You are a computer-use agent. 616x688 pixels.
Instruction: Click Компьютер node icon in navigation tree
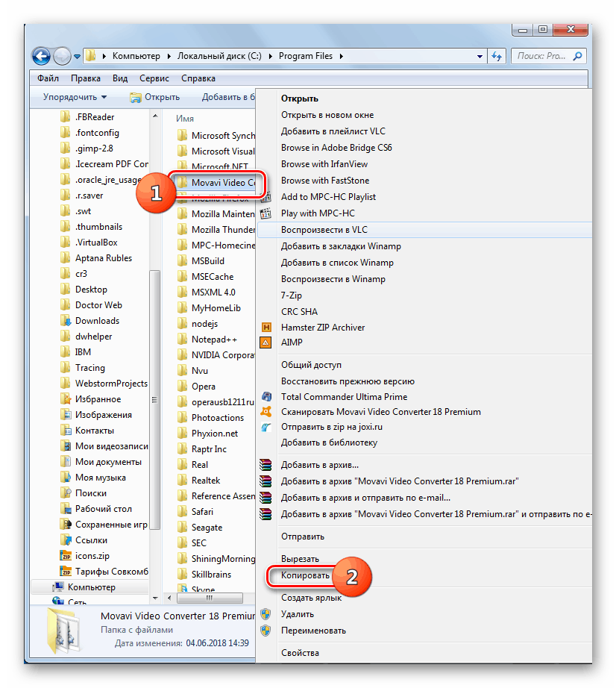58,587
